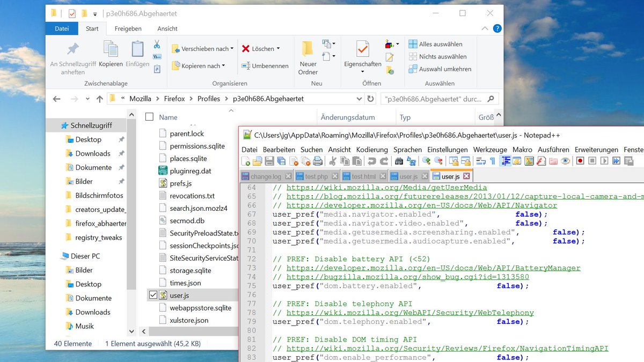Switch to Freigeben ribbon tab
The height and width of the screenshot is (362, 644).
tap(128, 29)
